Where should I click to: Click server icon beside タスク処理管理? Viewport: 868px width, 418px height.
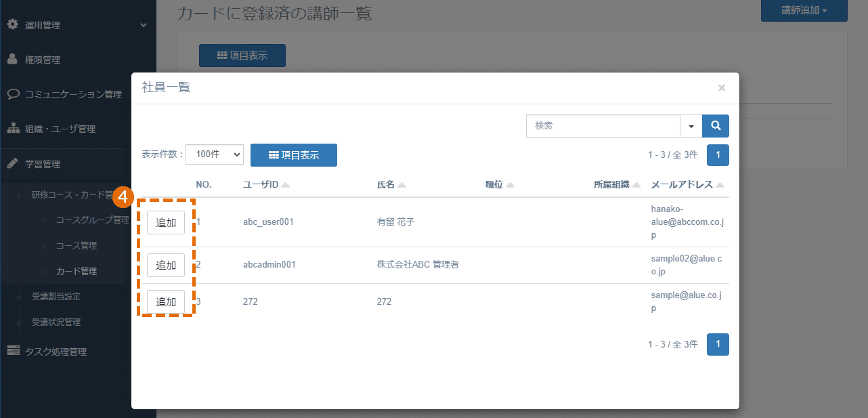(x=13, y=351)
